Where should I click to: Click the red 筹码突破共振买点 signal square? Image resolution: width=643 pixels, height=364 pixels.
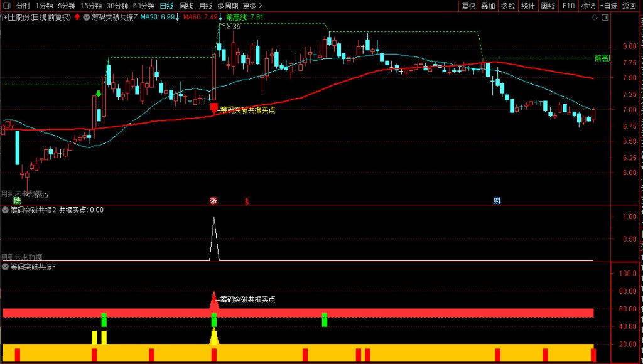[x=213, y=107]
